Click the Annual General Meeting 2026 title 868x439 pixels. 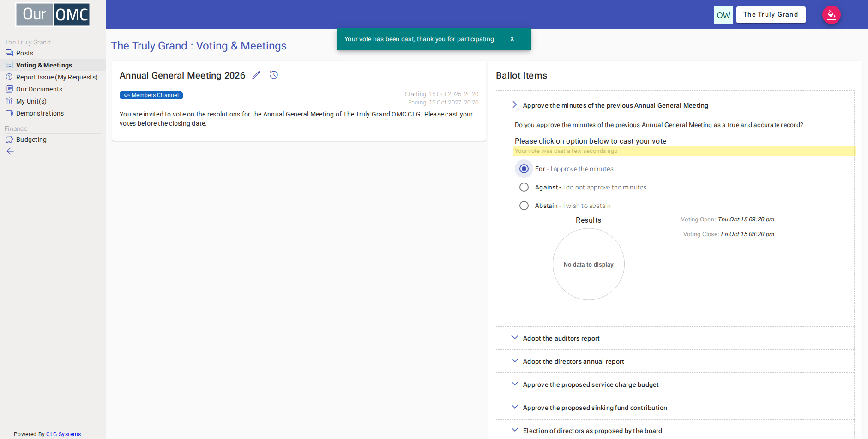click(182, 75)
